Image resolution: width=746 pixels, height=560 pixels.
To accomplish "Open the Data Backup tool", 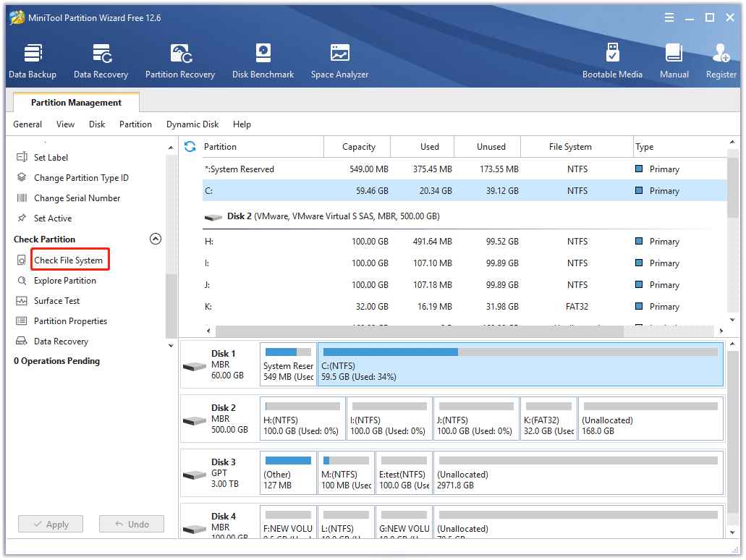I will (33, 61).
